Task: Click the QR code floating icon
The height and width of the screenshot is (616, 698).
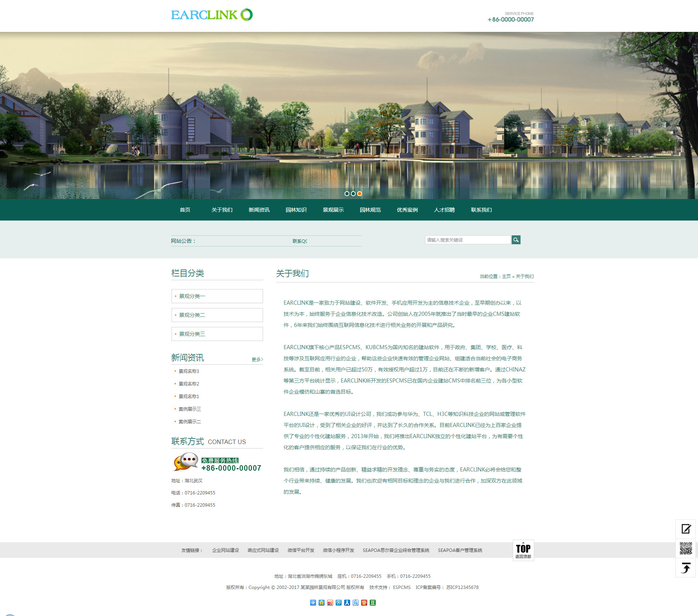Action: click(x=685, y=548)
